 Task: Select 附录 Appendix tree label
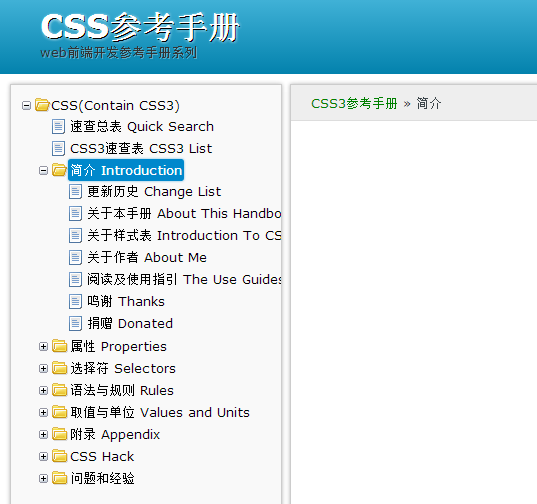coord(115,434)
